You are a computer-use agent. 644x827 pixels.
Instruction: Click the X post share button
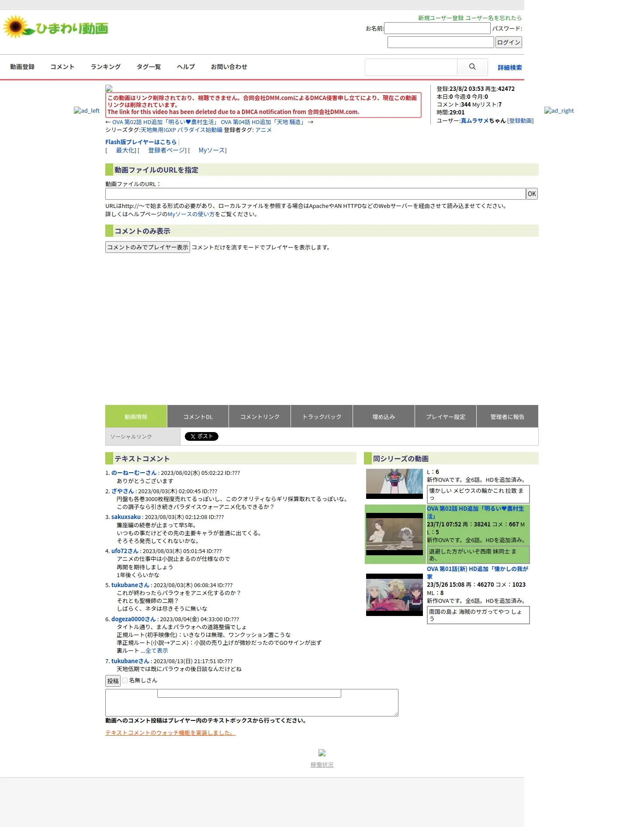[x=201, y=436]
